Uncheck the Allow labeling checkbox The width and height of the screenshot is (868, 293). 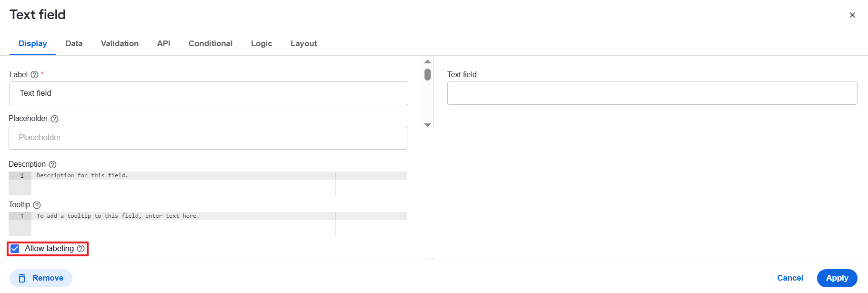[x=15, y=249]
